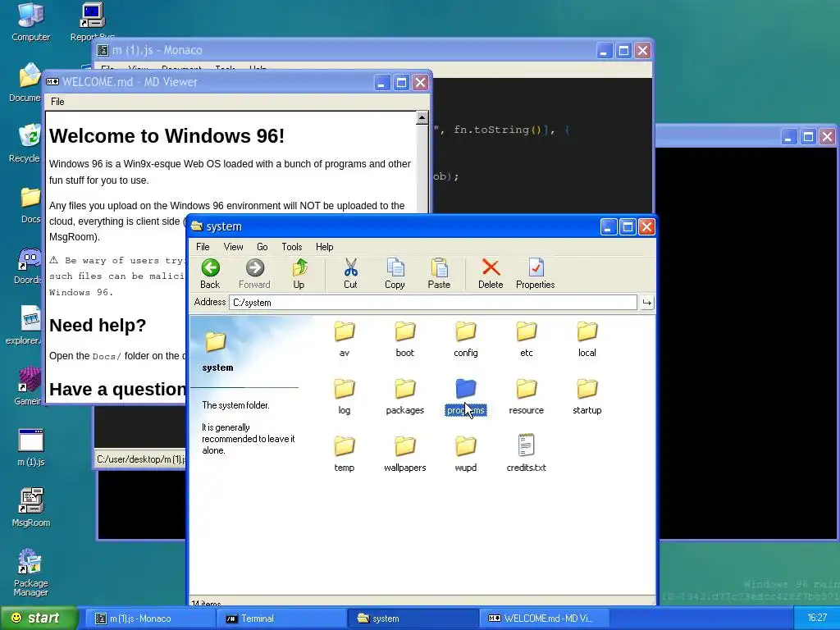Open the Docume desktop folder icon

click(25, 83)
